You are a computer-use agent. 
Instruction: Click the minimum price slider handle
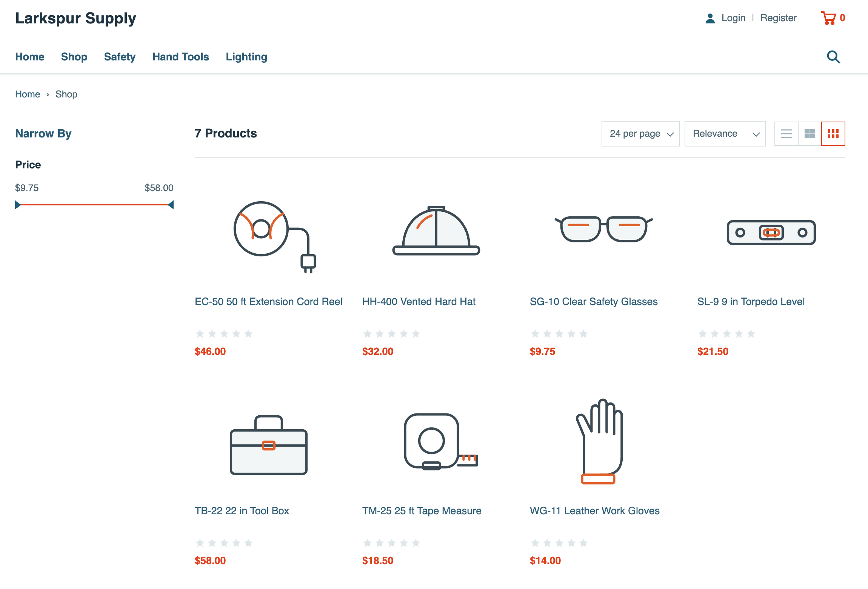[x=18, y=205]
